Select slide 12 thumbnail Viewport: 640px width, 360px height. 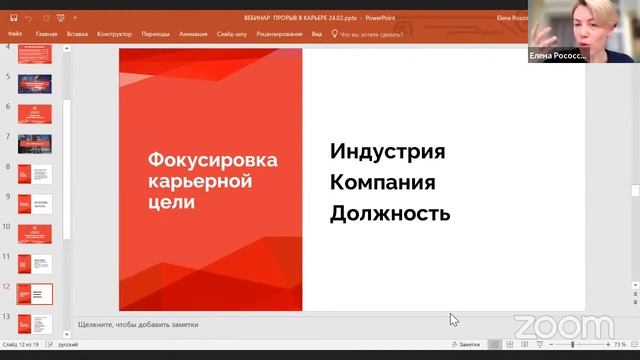click(x=35, y=294)
